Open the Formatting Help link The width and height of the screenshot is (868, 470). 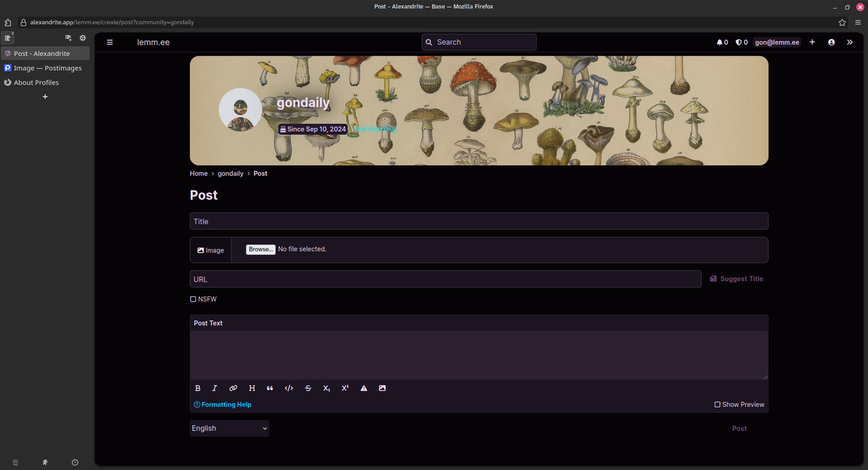pyautogui.click(x=222, y=405)
